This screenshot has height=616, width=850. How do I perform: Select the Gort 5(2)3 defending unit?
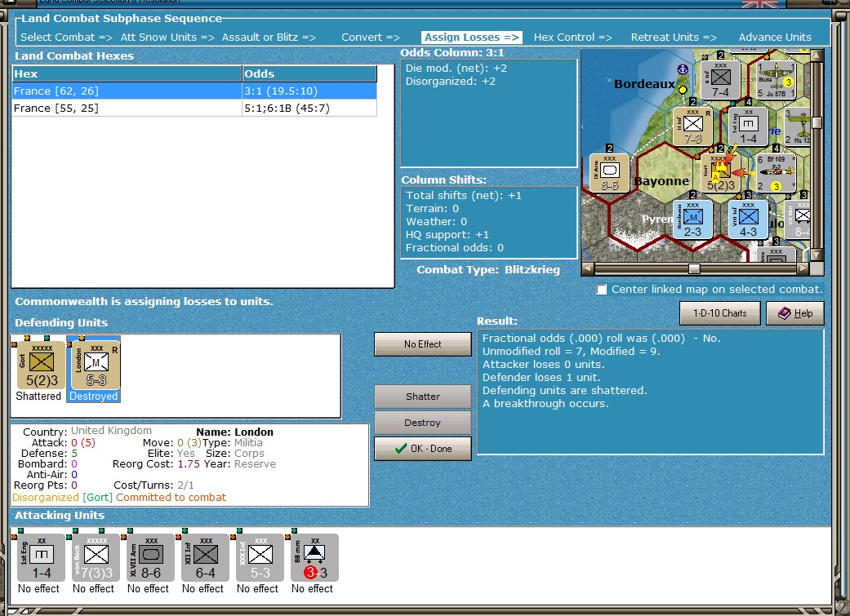(x=41, y=364)
